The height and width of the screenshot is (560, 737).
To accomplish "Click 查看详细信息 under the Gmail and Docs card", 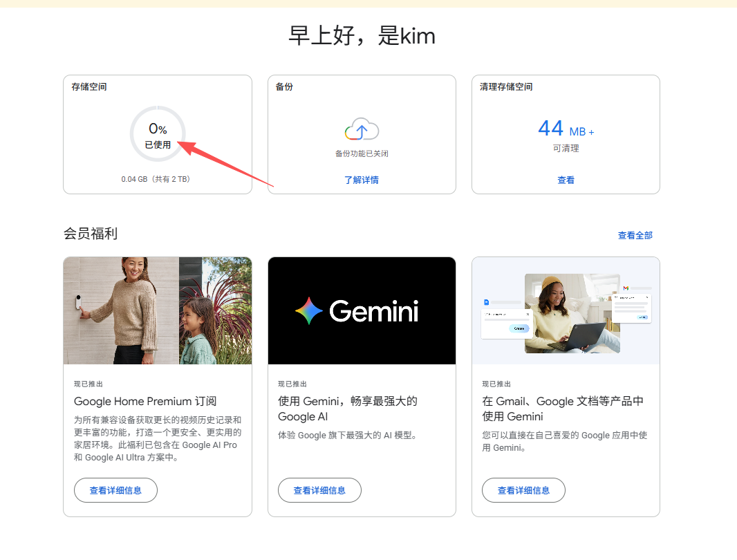I will point(523,490).
